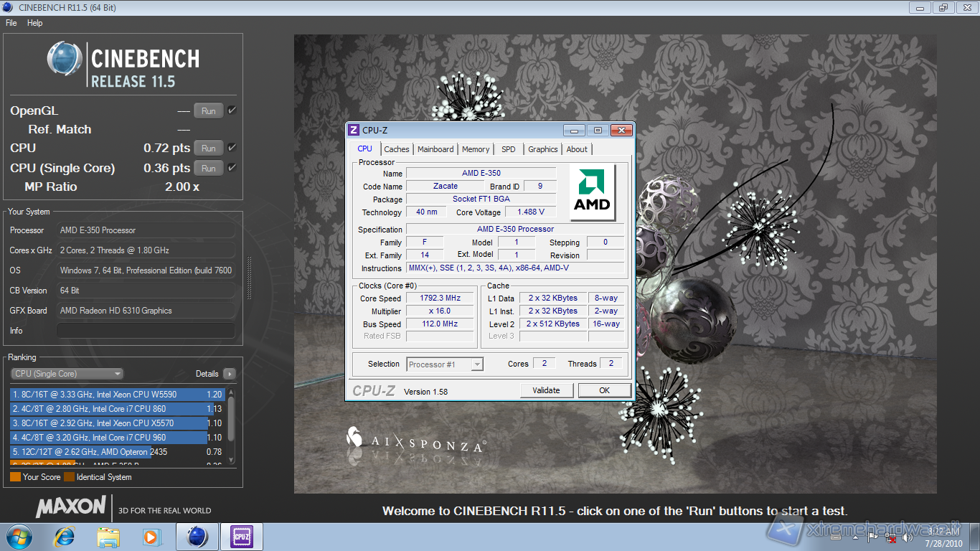The height and width of the screenshot is (551, 980).
Task: Toggle CPU (Single Core) test checkbox
Action: tap(232, 168)
